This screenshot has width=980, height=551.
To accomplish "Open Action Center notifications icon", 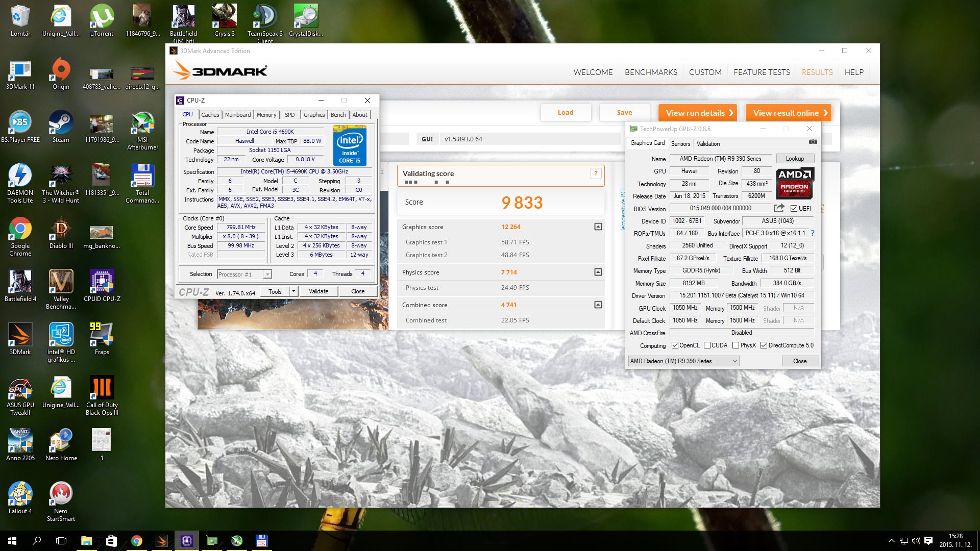I will tap(928, 541).
